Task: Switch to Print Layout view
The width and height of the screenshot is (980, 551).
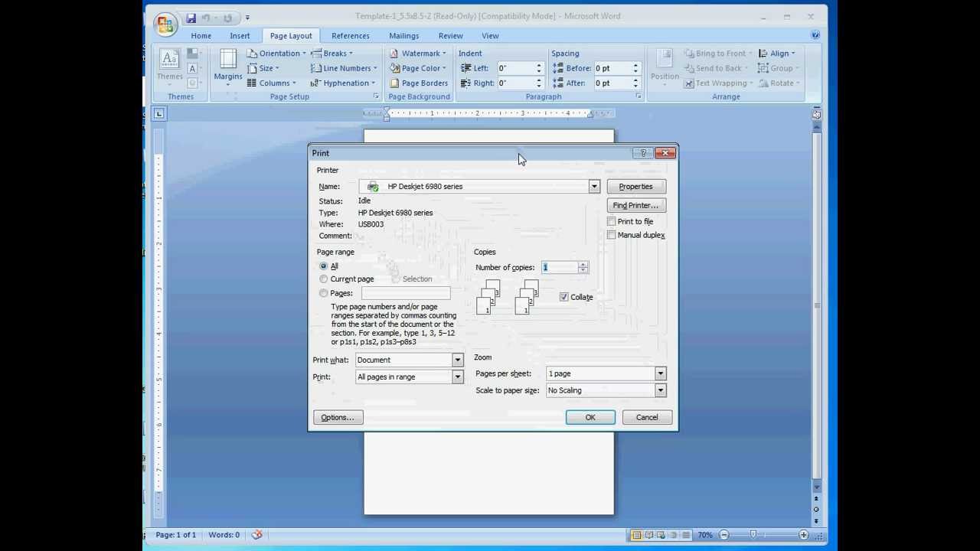Action: click(x=636, y=535)
